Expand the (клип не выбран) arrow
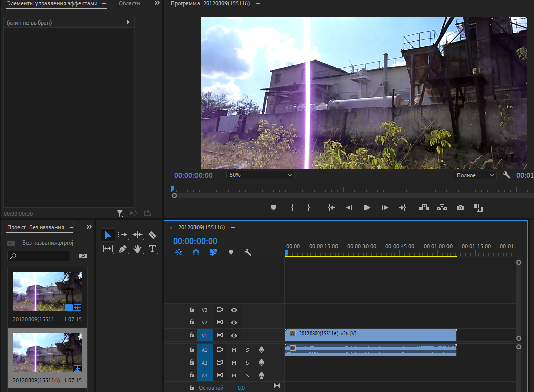The image size is (534, 392). tap(128, 22)
